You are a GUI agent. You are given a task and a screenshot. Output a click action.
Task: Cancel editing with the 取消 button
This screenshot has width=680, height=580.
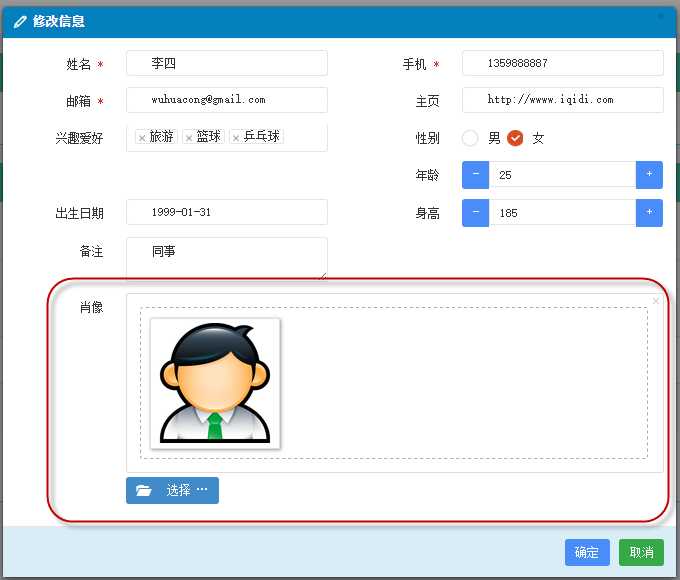pos(641,552)
